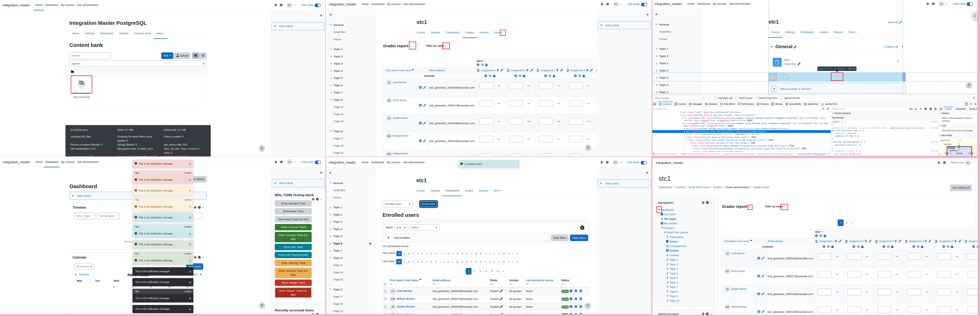Check Match Case in find bar
The height and width of the screenshot is (316, 980).
point(737,98)
